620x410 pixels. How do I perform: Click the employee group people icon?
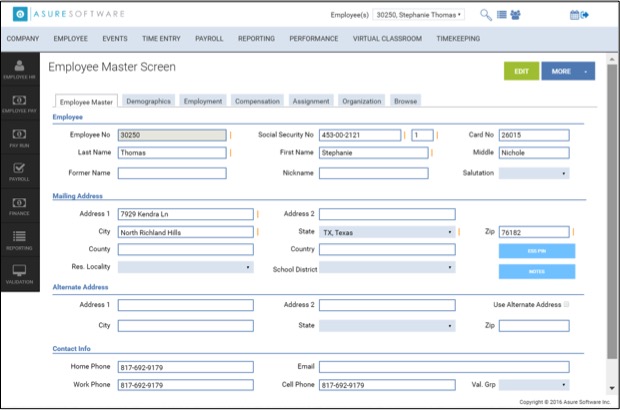click(515, 15)
